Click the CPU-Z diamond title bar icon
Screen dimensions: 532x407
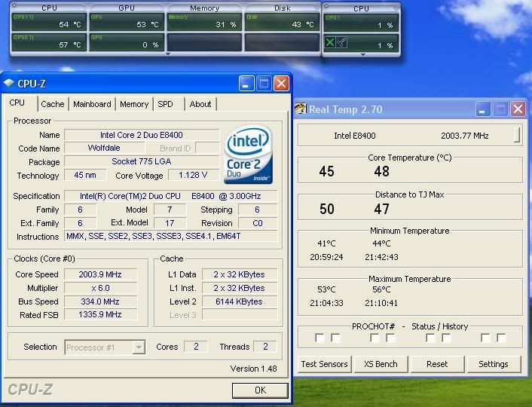tap(9, 83)
